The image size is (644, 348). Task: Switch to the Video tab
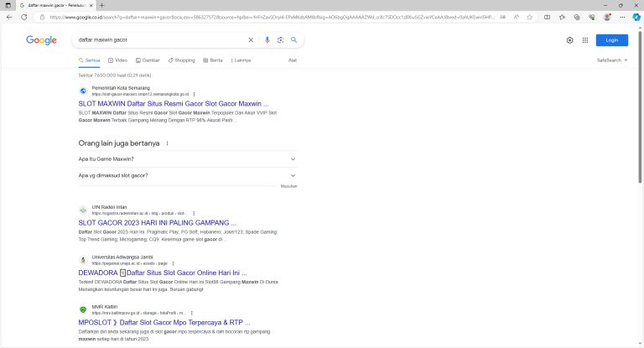pyautogui.click(x=118, y=60)
